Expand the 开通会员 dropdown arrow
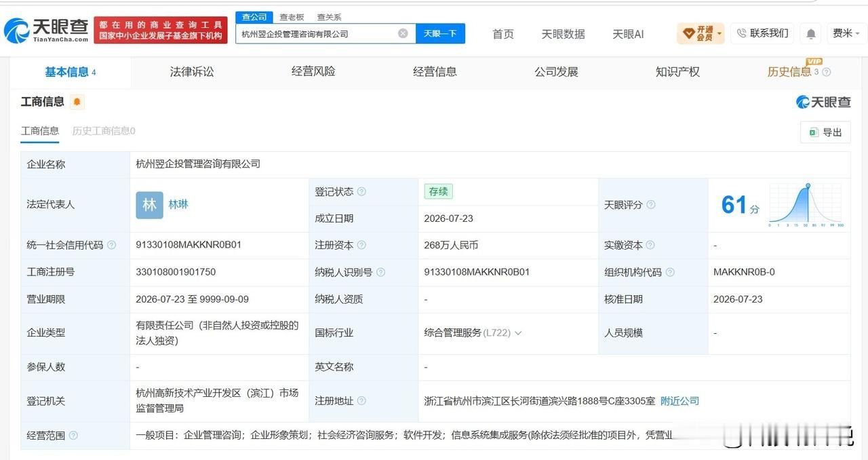The width and height of the screenshot is (868, 460). point(719,33)
